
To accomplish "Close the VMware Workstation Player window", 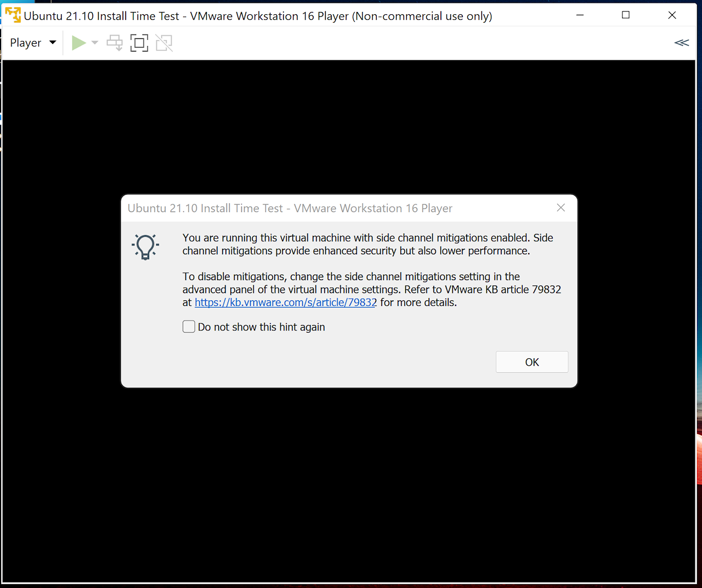I will click(x=672, y=15).
